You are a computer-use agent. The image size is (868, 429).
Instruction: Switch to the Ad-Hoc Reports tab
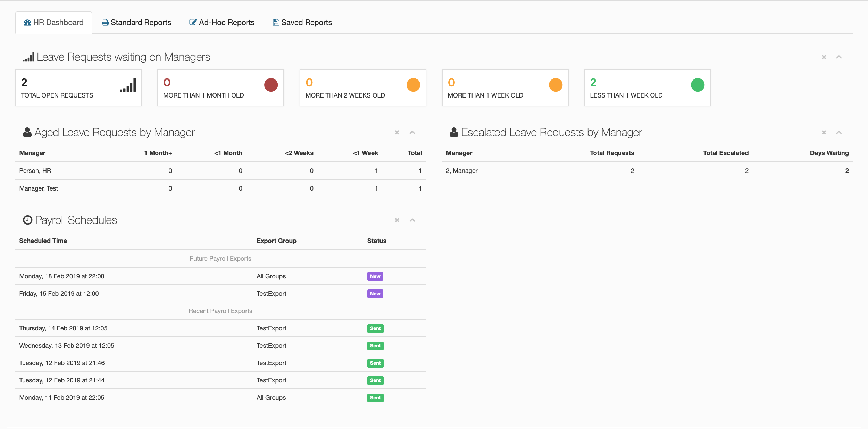click(222, 23)
